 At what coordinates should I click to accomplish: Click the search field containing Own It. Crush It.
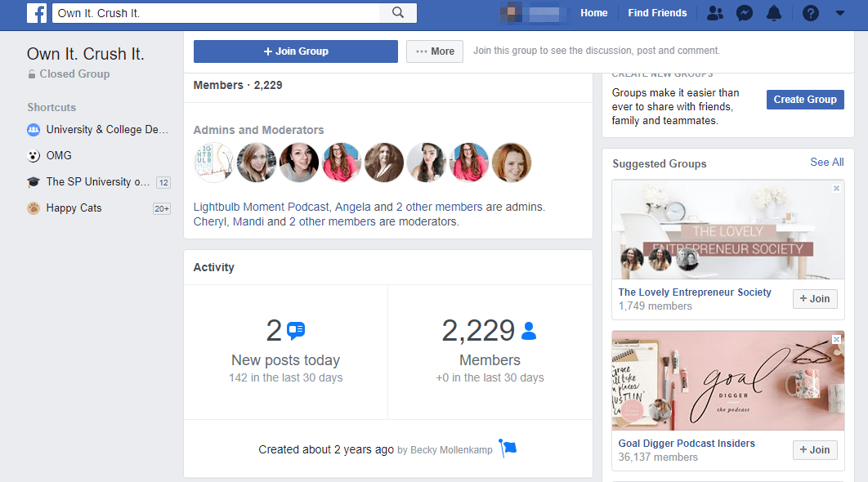(216, 13)
